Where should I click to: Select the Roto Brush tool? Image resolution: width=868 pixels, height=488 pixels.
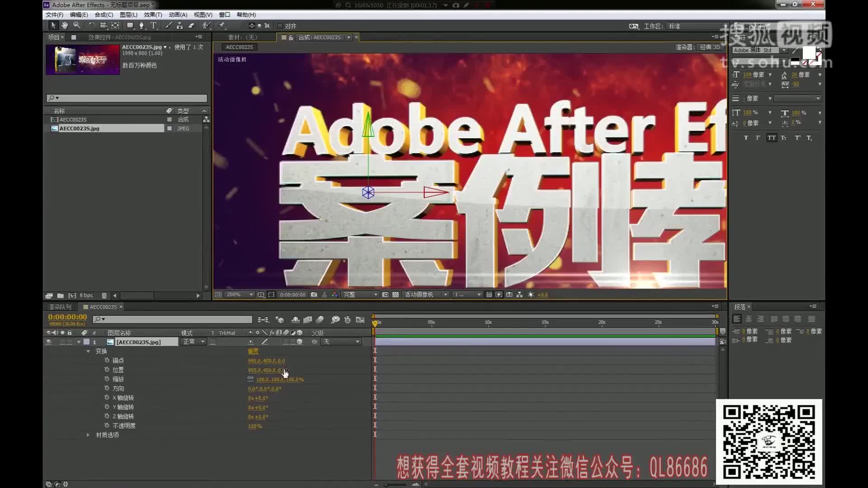tap(206, 26)
